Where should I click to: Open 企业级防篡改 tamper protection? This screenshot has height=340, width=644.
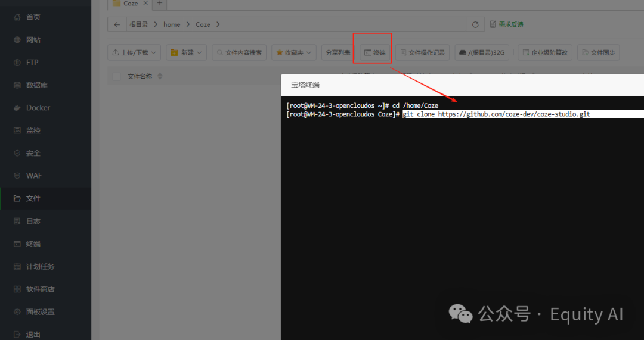[x=545, y=52]
